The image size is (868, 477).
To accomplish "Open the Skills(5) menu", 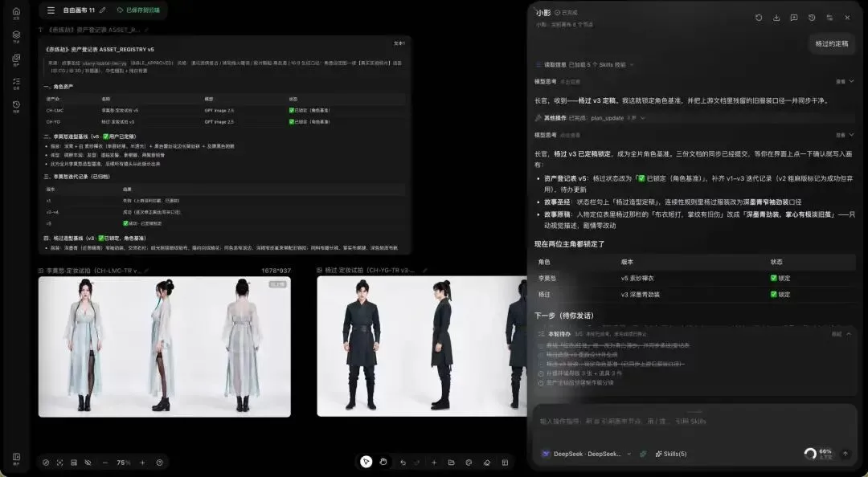I will pos(671,454).
